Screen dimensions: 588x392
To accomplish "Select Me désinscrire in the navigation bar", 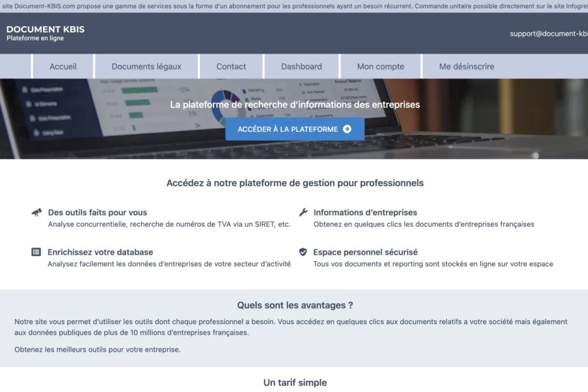I will (466, 67).
